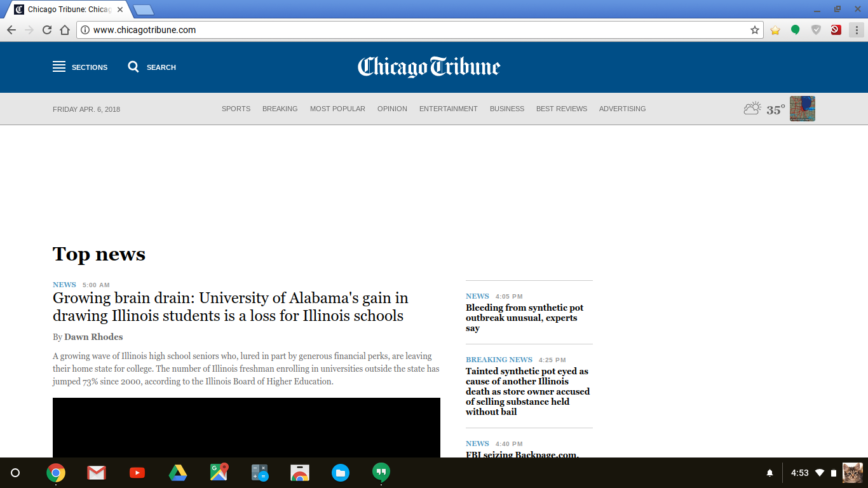This screenshot has width=868, height=488.
Task: Click the battery icon in the tray
Action: click(x=834, y=473)
